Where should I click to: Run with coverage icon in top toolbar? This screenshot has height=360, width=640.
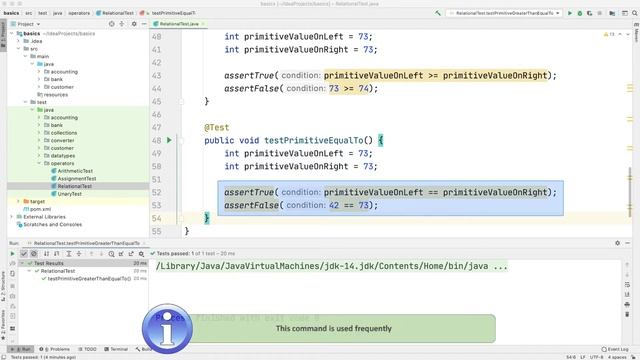[589, 13]
